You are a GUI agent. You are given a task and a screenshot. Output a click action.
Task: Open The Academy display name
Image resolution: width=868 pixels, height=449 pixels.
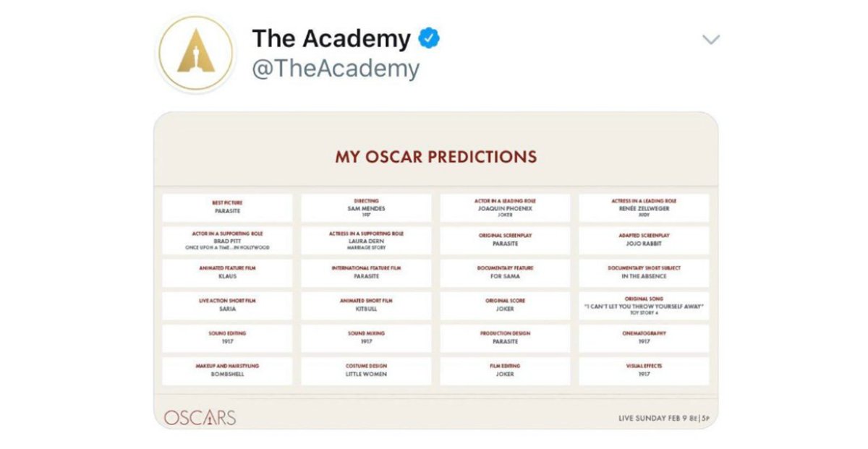point(331,39)
